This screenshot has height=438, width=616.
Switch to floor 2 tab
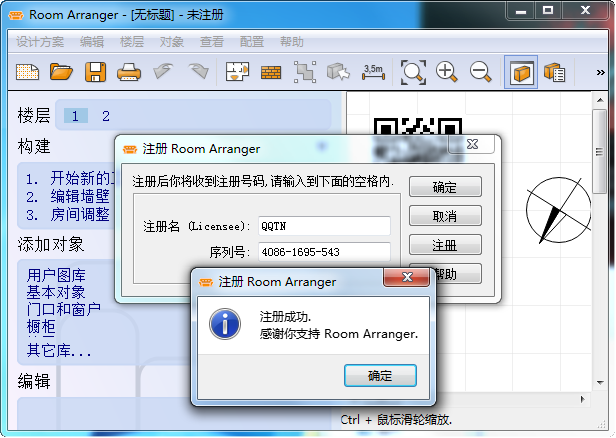pos(106,116)
